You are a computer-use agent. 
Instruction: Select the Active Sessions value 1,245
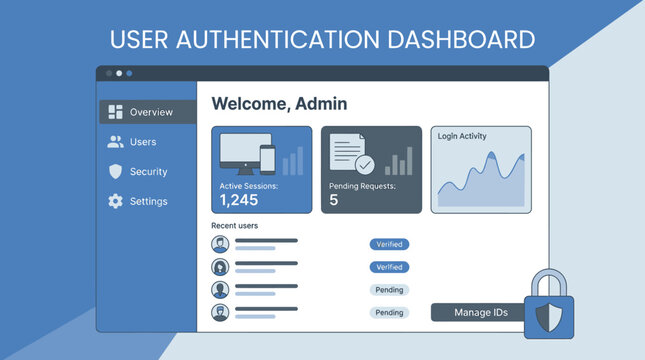coord(239,200)
